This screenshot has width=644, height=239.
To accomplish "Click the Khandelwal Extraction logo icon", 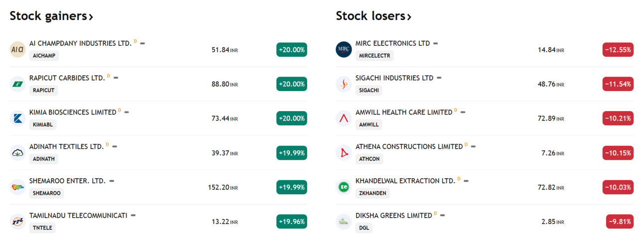I will (344, 187).
